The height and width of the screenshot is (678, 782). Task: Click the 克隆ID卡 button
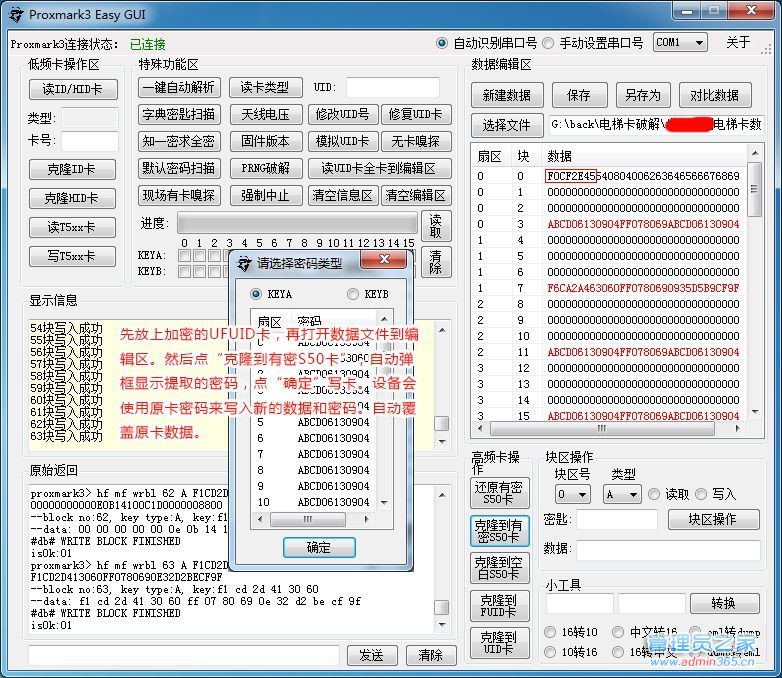point(72,169)
